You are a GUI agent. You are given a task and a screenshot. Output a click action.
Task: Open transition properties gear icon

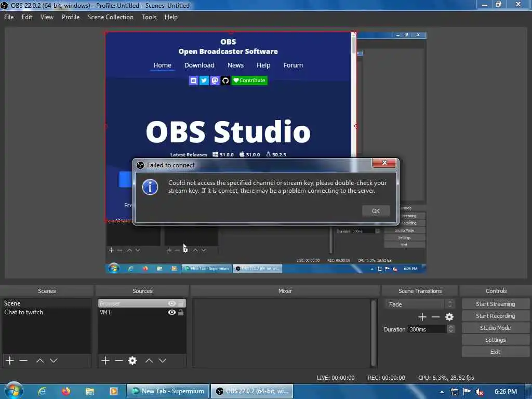click(x=449, y=317)
